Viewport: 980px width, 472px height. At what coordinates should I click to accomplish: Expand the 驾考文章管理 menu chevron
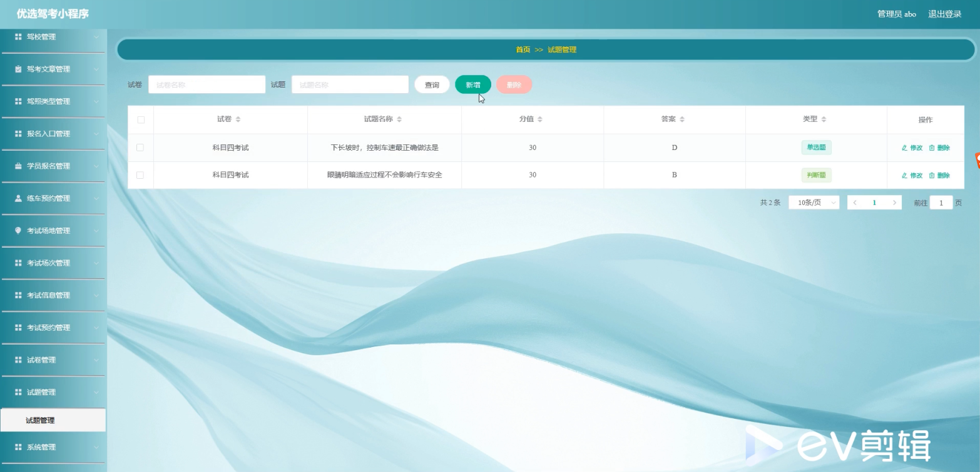pos(96,69)
